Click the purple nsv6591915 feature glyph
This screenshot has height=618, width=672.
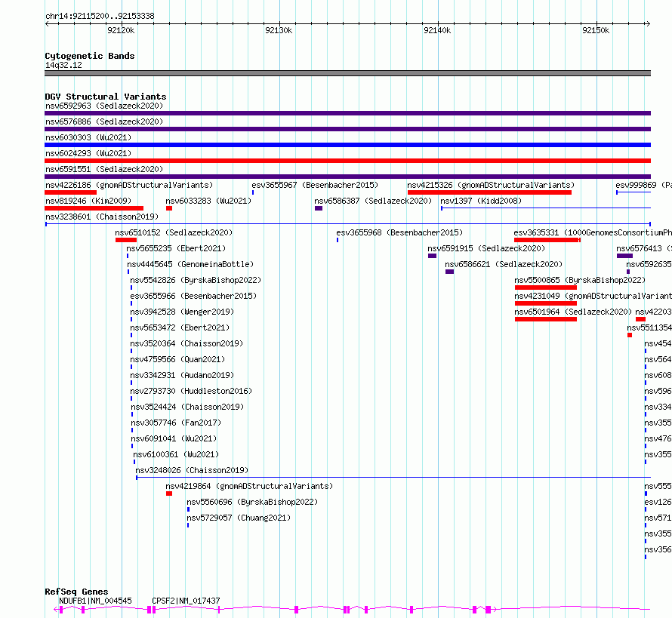(433, 256)
